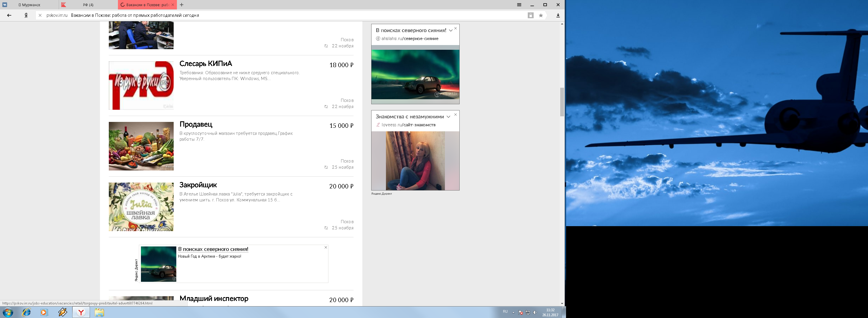Click the lock protection icon in address bar
Image resolution: width=868 pixels, height=318 pixels.
(x=531, y=16)
